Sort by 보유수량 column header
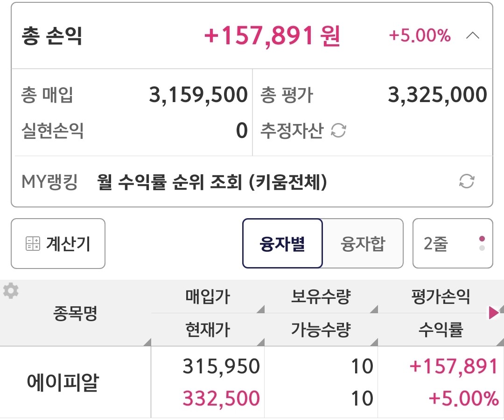The image size is (504, 420). [321, 297]
